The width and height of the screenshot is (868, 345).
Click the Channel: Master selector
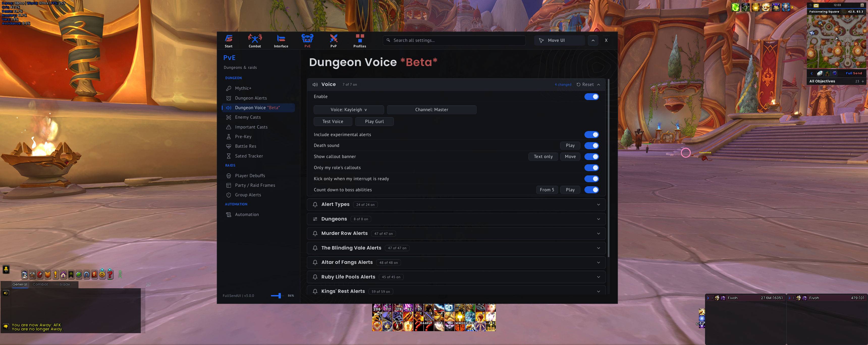(x=432, y=110)
